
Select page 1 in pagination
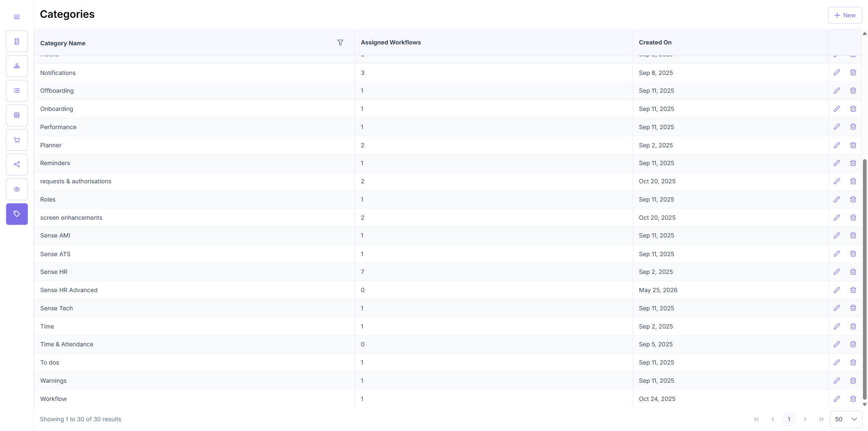789,419
